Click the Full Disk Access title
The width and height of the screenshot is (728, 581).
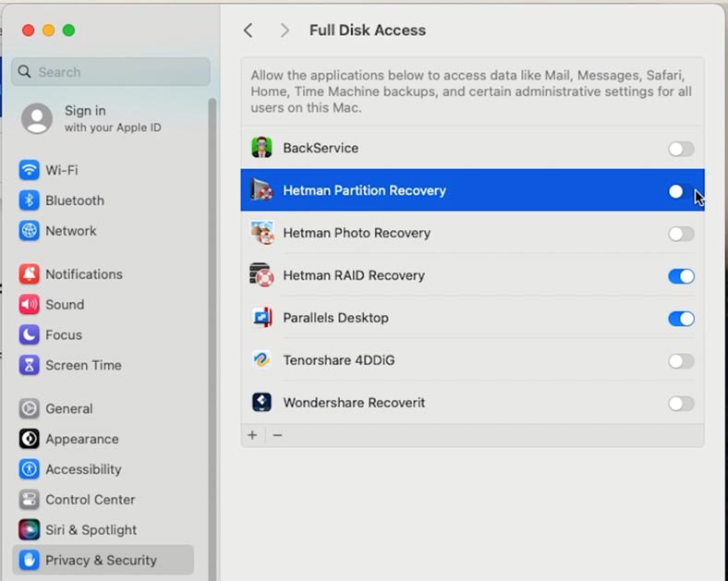pos(368,30)
